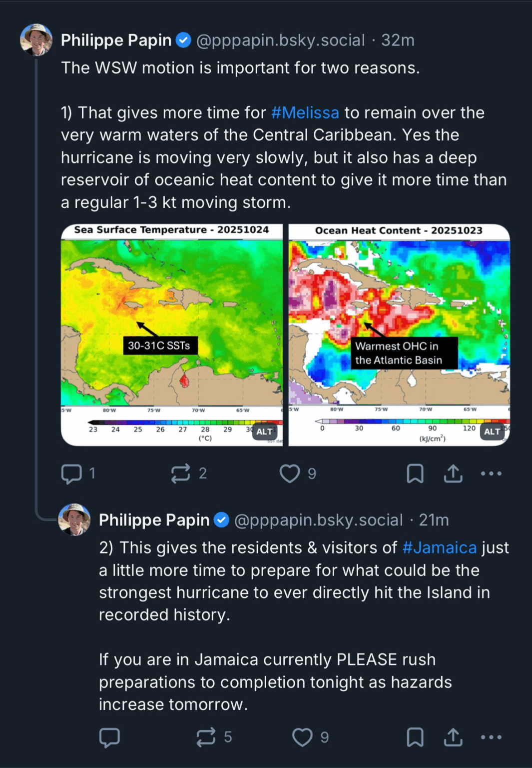Repost the first post with 2 reposts
The width and height of the screenshot is (532, 768).
pyautogui.click(x=180, y=473)
